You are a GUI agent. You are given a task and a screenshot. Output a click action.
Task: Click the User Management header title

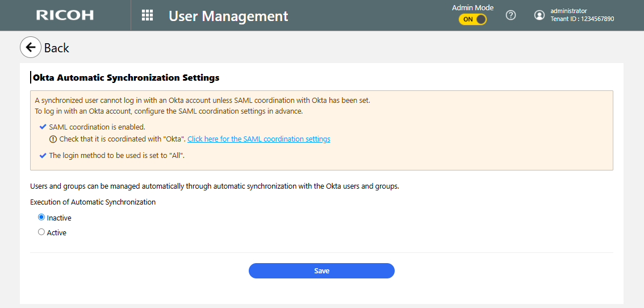pyautogui.click(x=228, y=16)
